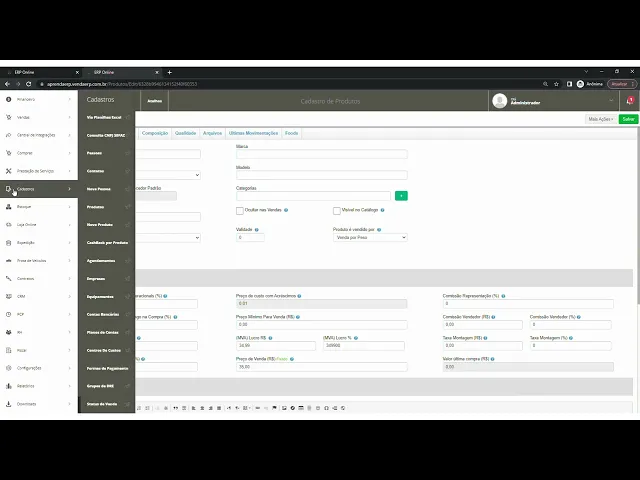Open Novo Produto in Cadastros submenu
640x480 pixels.
pyautogui.click(x=100, y=225)
